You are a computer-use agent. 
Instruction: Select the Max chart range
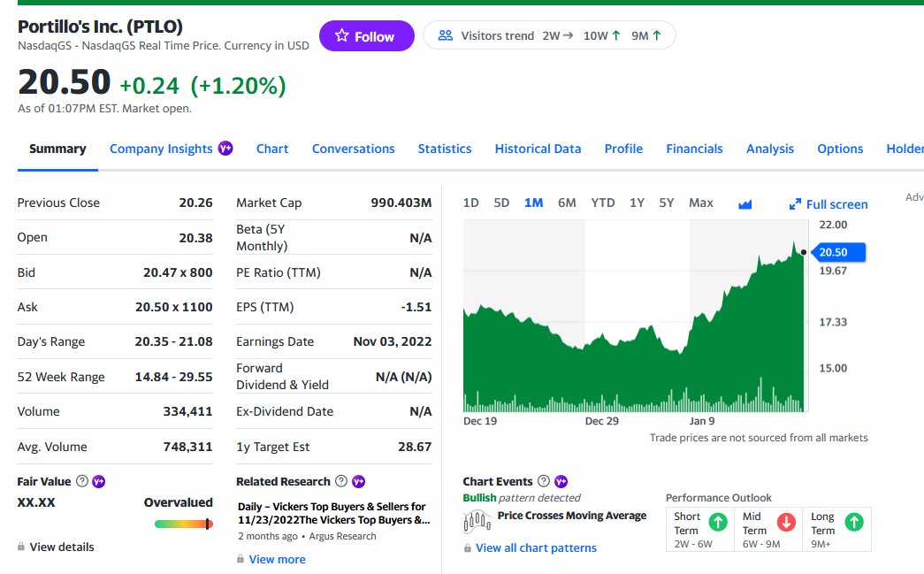tap(701, 203)
